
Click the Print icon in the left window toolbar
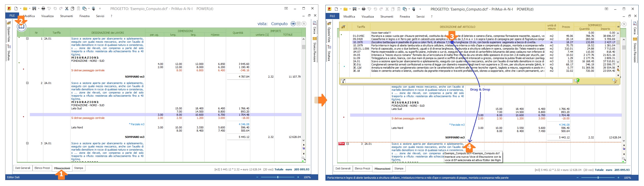point(43,9)
